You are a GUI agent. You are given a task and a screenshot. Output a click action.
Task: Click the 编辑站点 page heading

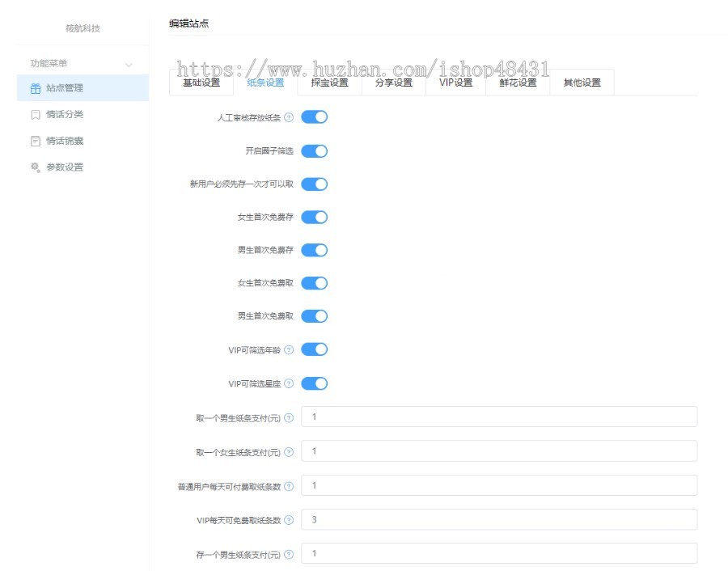[188, 23]
